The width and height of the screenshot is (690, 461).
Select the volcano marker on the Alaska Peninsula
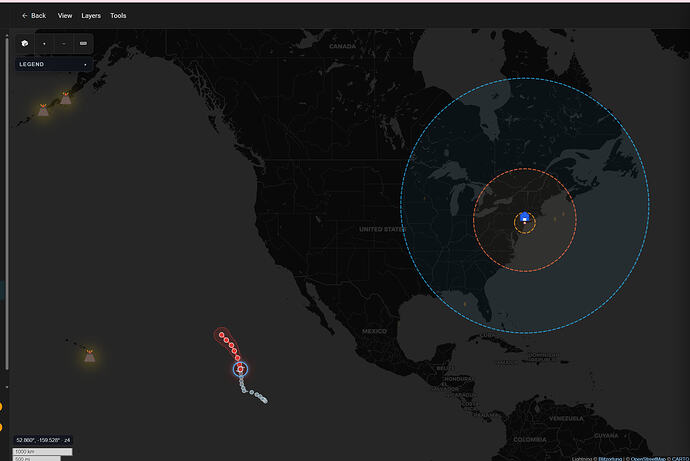click(66, 98)
